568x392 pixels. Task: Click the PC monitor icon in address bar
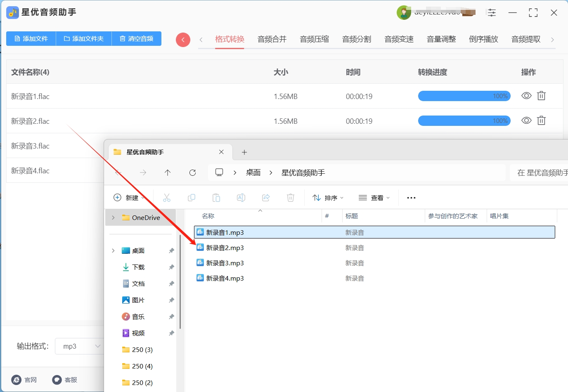tap(219, 172)
